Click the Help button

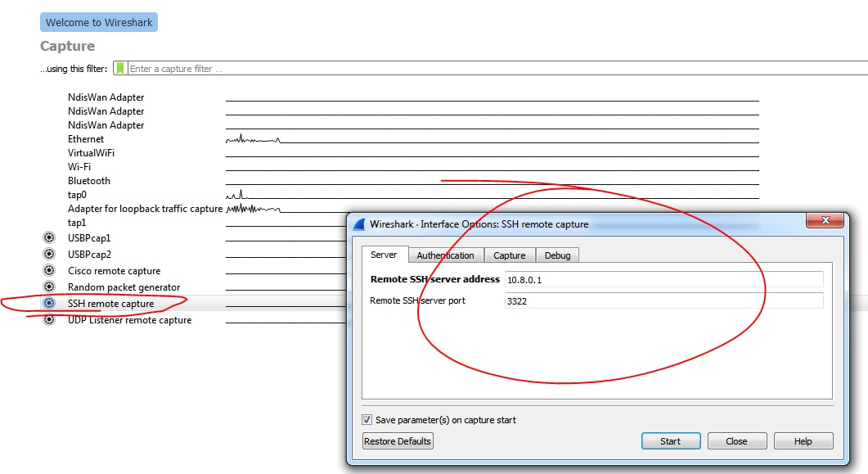click(x=803, y=441)
